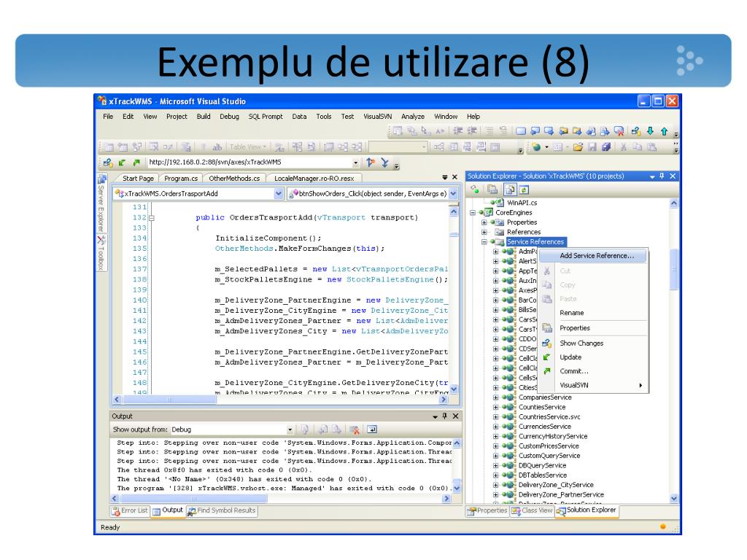
Task: Open the VisualSVN menu in the menu bar
Action: [x=377, y=117]
